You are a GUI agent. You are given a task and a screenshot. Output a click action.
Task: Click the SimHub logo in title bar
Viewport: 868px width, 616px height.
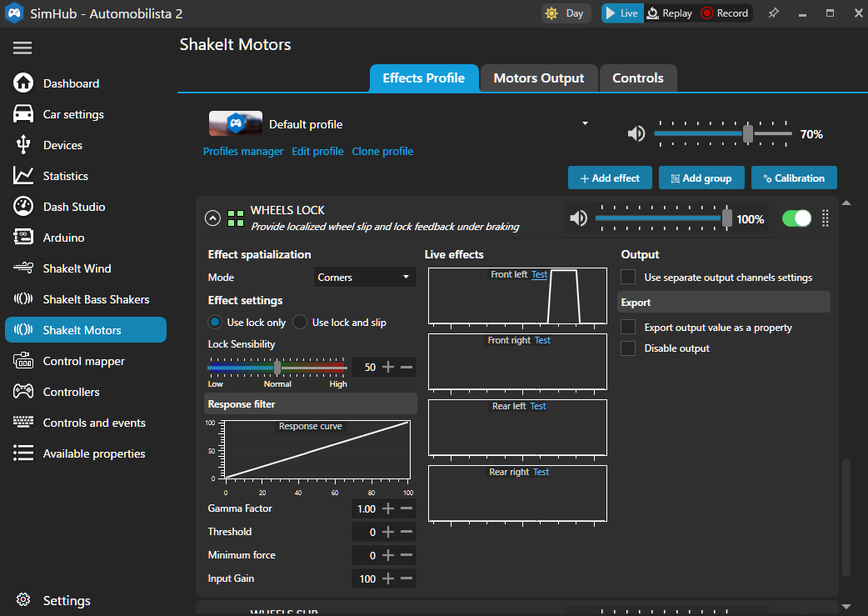tap(14, 13)
